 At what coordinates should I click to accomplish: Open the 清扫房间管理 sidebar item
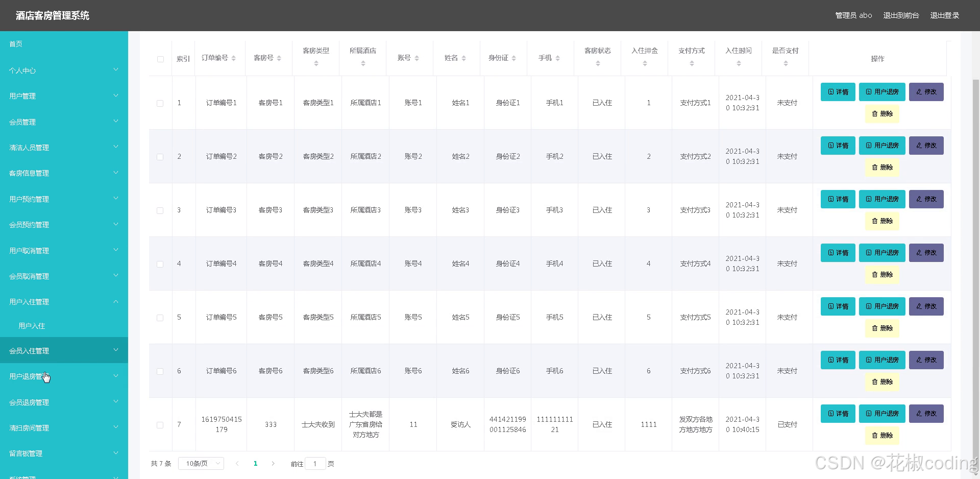[64, 428]
